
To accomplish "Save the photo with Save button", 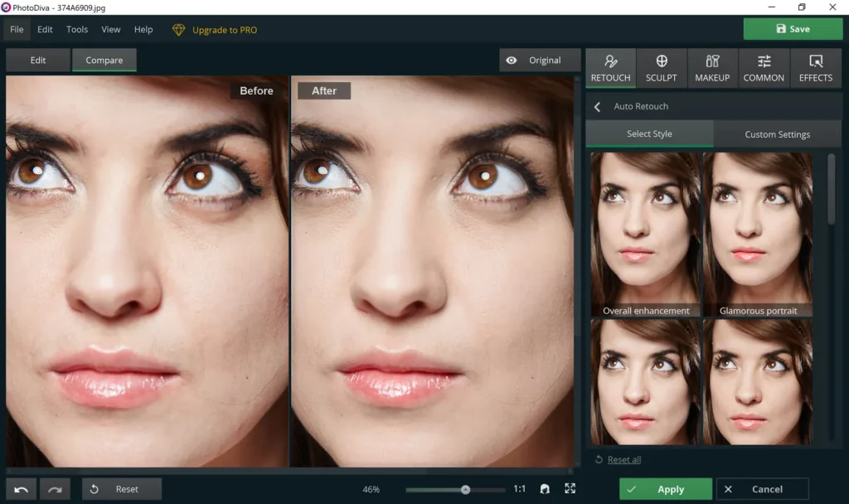I will [793, 29].
